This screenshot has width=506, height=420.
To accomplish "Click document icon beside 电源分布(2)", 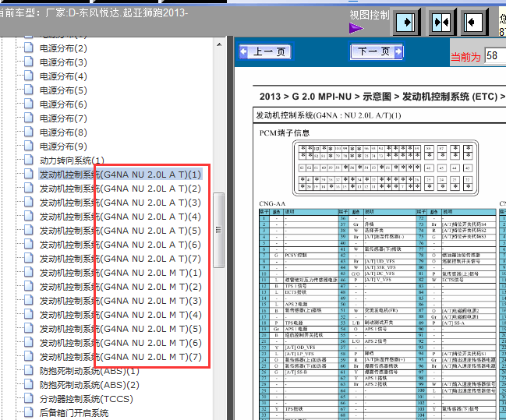I will pyautogui.click(x=28, y=48).
